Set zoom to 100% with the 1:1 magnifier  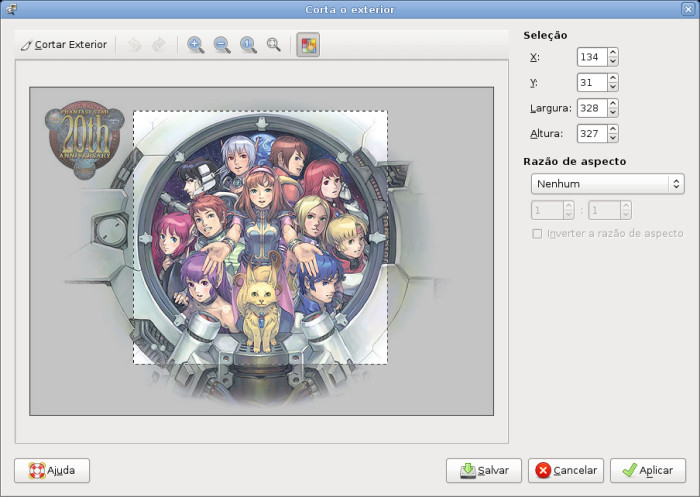pyautogui.click(x=248, y=45)
